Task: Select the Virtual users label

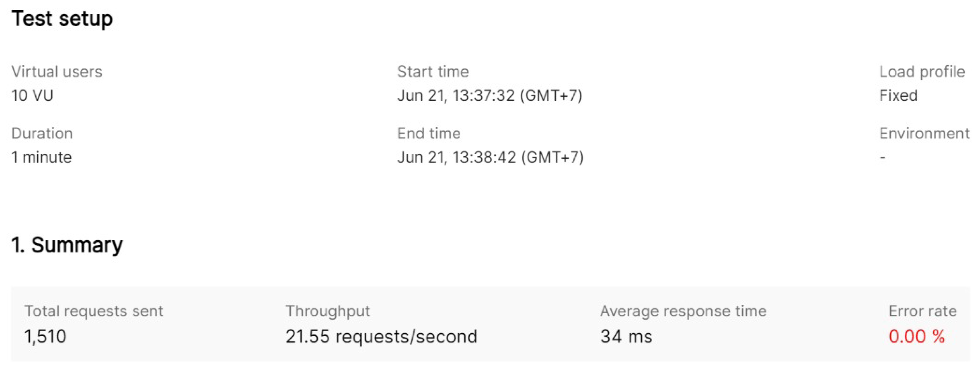Action: coord(57,72)
